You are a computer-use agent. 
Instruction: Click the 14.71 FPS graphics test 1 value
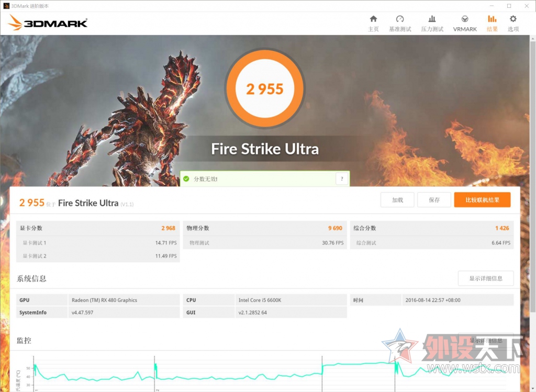166,243
